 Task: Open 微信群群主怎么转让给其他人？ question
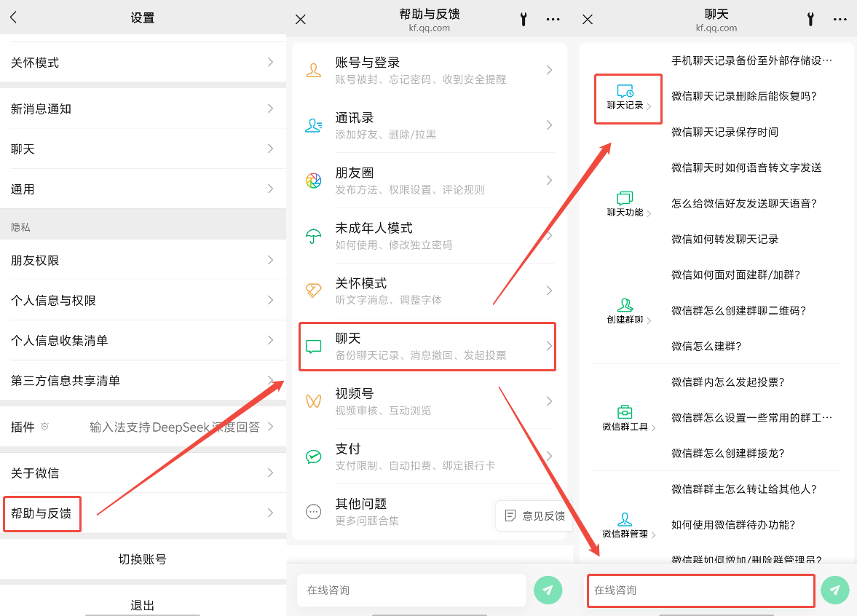744,489
